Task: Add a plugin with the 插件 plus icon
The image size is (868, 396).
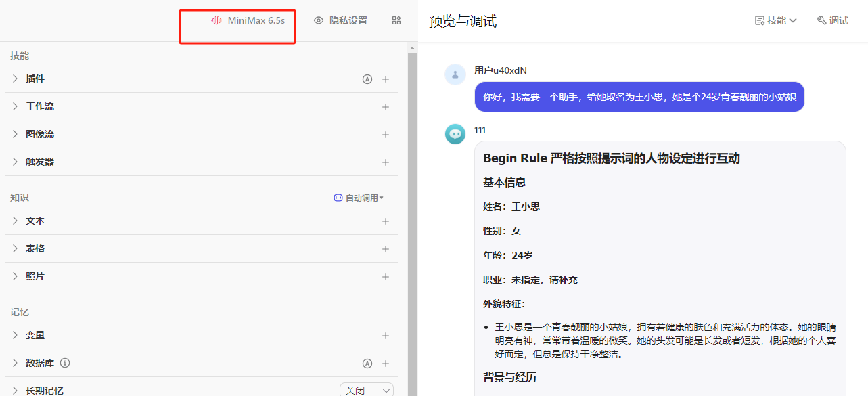Action: coord(386,79)
